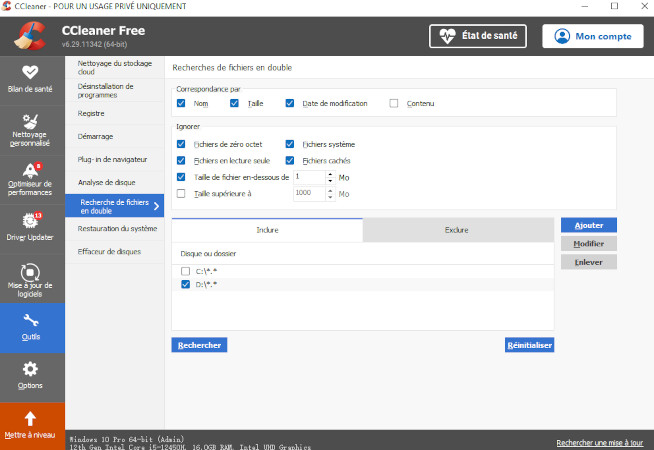Open Mise à jour de logiciels icon

[30, 272]
